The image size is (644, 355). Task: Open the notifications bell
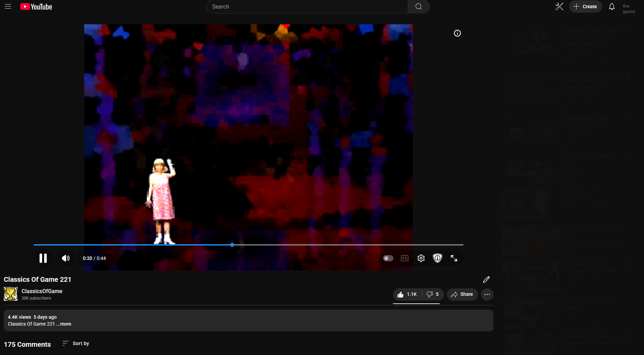[x=611, y=6]
